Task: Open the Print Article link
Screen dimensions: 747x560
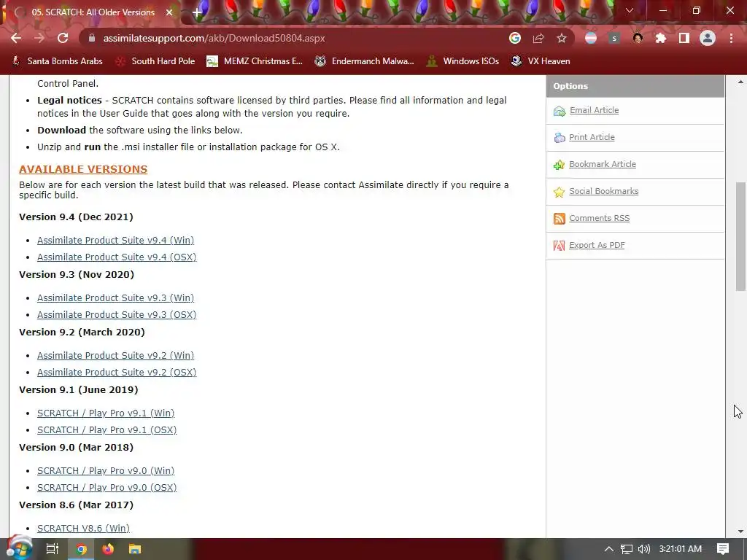Action: click(x=592, y=137)
